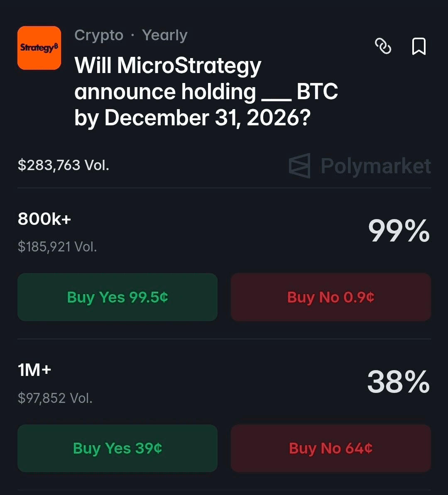Image resolution: width=448 pixels, height=495 pixels.
Task: Open the Yearly tag link
Action: point(164,35)
